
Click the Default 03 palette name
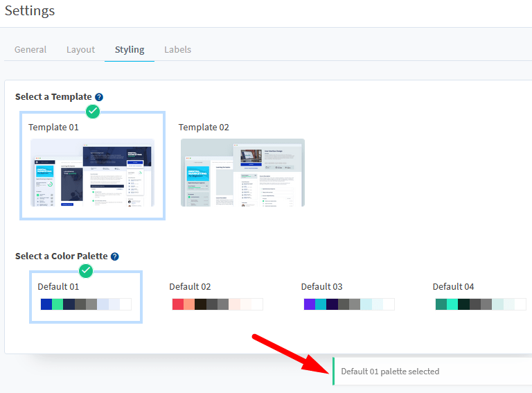[321, 287]
